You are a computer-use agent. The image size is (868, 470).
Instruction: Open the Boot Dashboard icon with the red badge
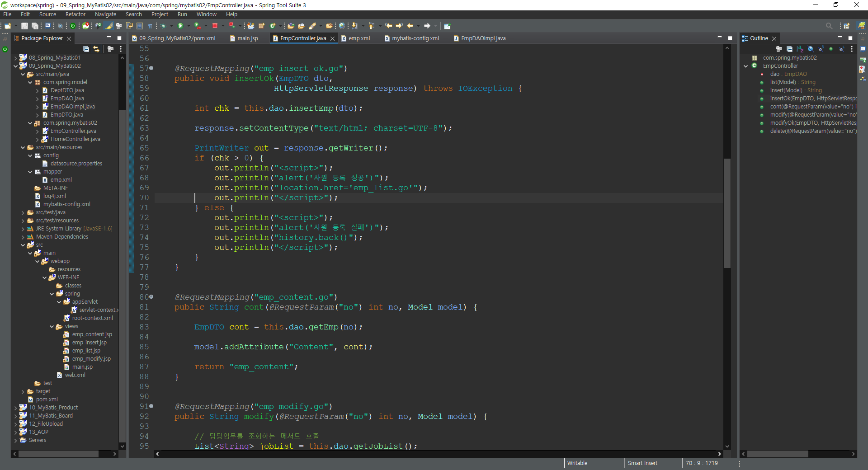click(x=85, y=26)
